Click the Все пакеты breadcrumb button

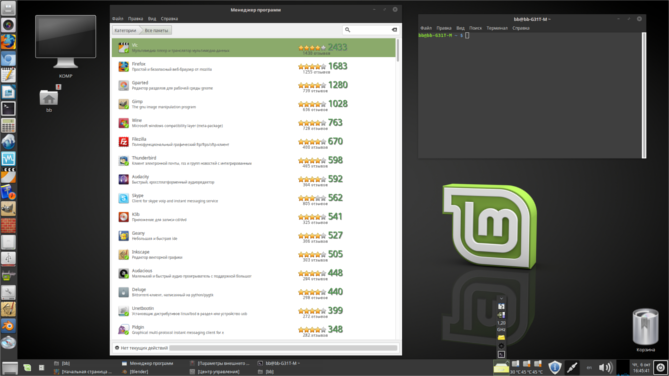pyautogui.click(x=157, y=30)
